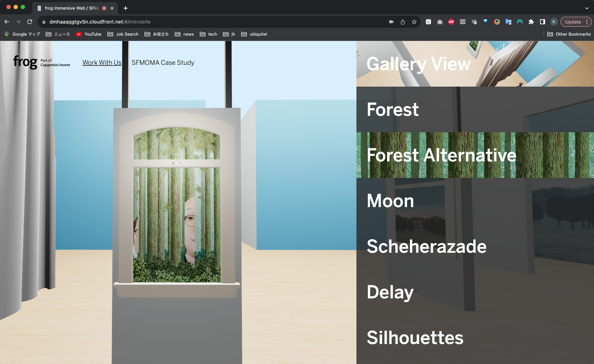Image resolution: width=594 pixels, height=364 pixels.
Task: Open the K profile avatar
Action: pos(554,22)
